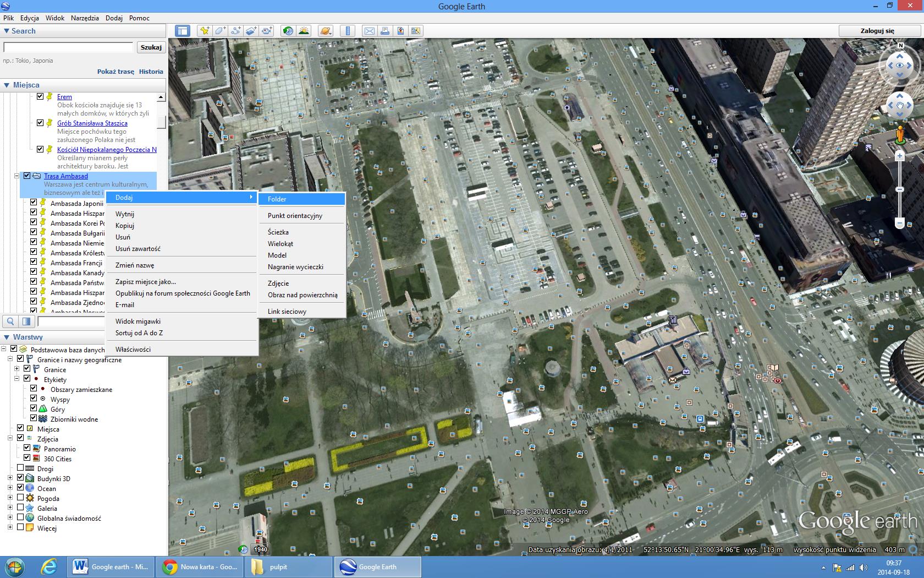924x578 pixels.
Task: Click the add path toolbar icon
Action: [x=235, y=31]
